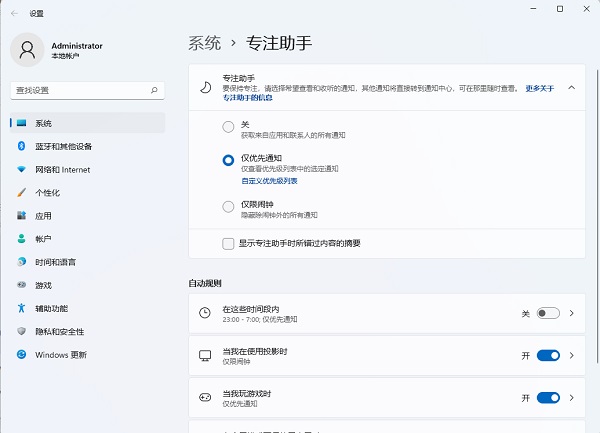Click the search magnifier icon

[154, 90]
